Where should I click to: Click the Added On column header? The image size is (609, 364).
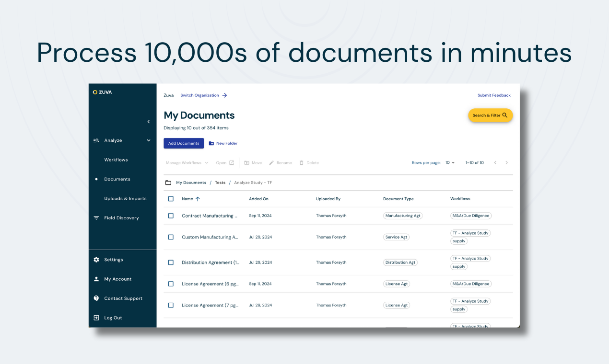[258, 199]
